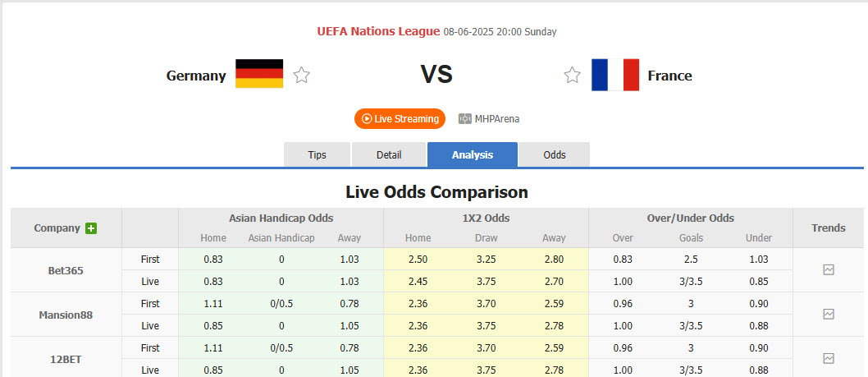The height and width of the screenshot is (377, 868).
Task: Open the 12BET trends chart icon
Action: pyautogui.click(x=829, y=358)
